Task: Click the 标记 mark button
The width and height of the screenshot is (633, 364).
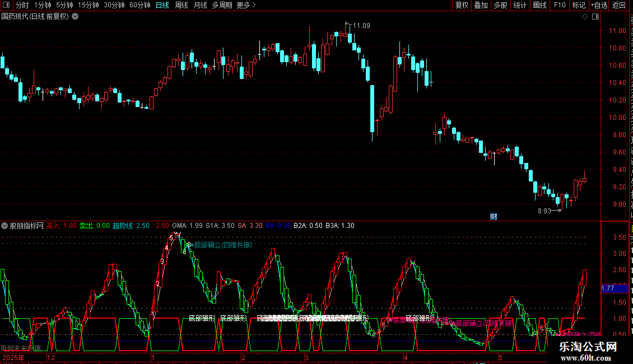Action: (579, 5)
